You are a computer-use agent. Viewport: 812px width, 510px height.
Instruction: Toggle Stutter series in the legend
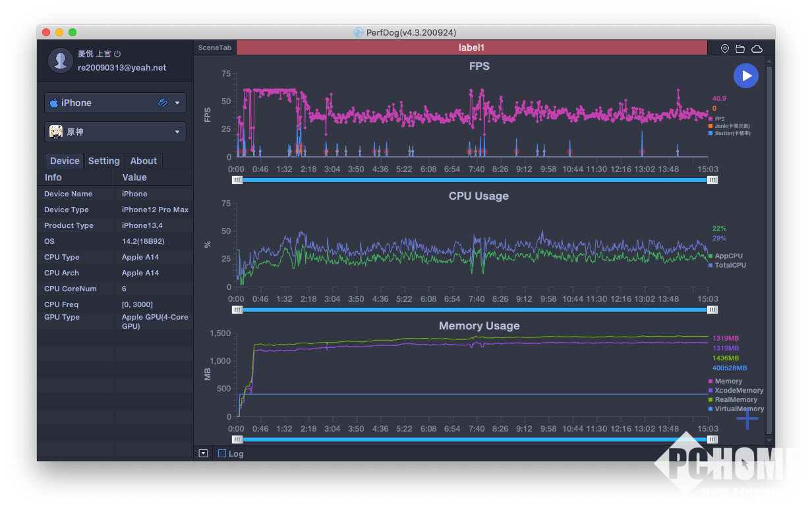point(729,133)
